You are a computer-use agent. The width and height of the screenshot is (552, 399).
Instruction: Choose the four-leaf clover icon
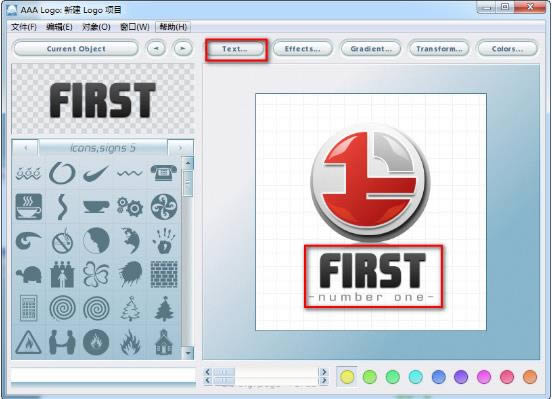pos(96,275)
